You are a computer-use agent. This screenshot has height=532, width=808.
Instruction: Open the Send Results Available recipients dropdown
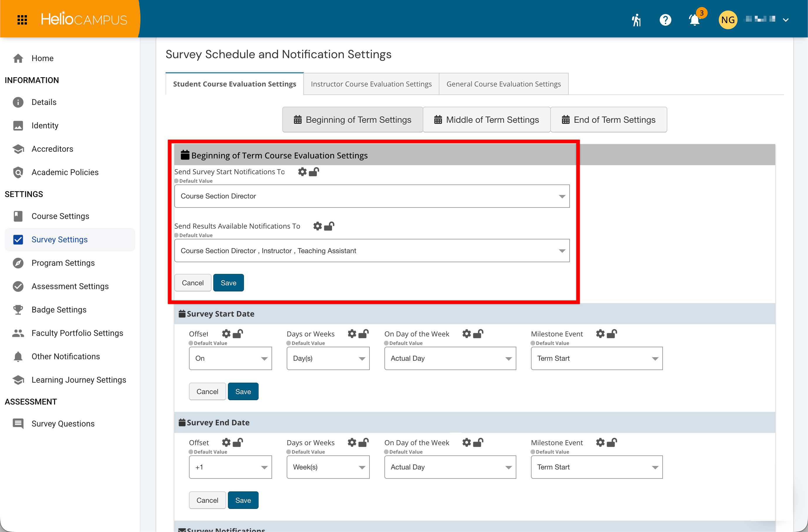pyautogui.click(x=372, y=251)
